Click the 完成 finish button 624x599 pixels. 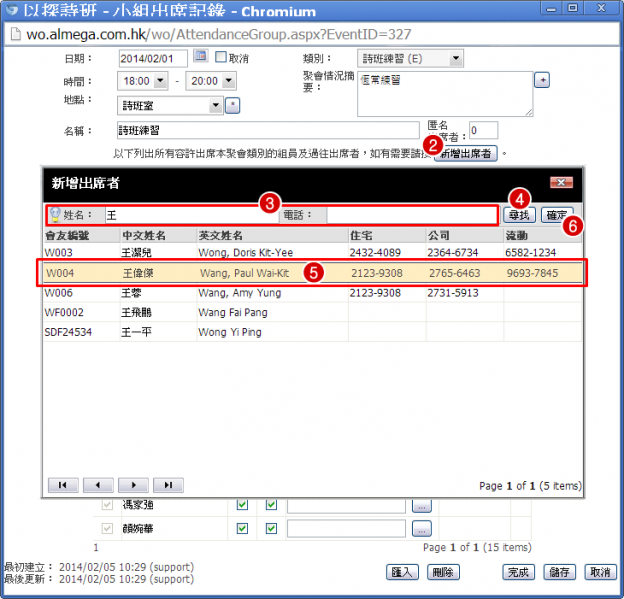pos(518,572)
